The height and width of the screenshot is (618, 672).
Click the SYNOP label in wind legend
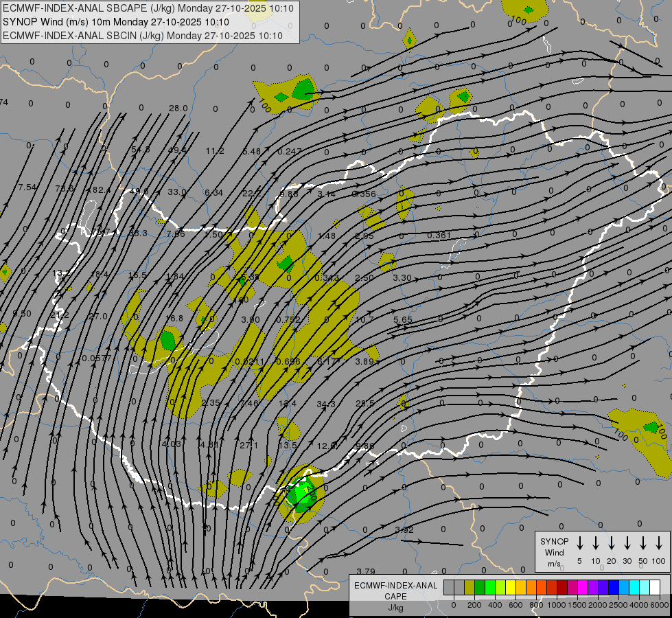(554, 541)
